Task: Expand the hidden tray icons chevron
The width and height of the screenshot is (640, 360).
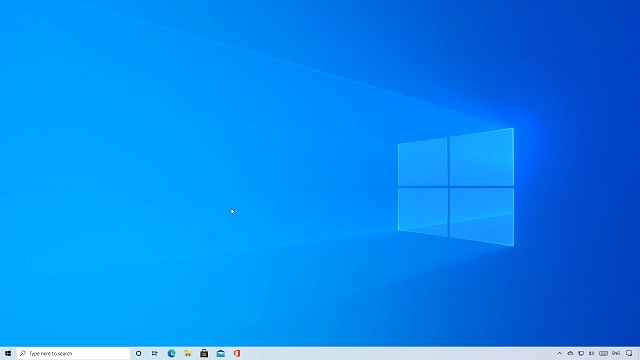Action: click(560, 353)
